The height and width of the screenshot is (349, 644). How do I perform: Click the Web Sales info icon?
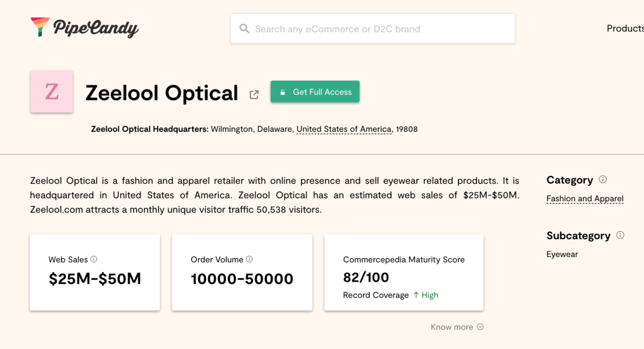tap(94, 259)
